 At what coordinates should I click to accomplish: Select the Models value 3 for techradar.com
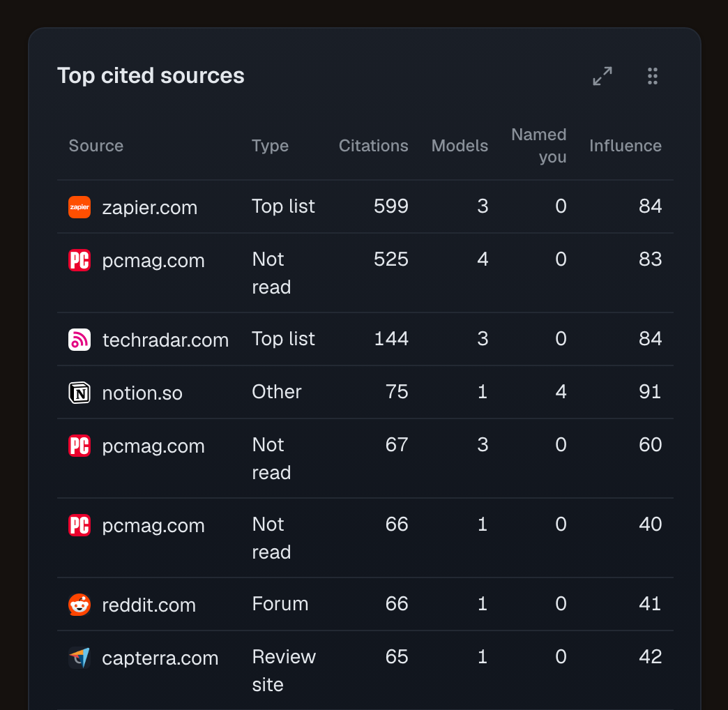click(x=483, y=338)
